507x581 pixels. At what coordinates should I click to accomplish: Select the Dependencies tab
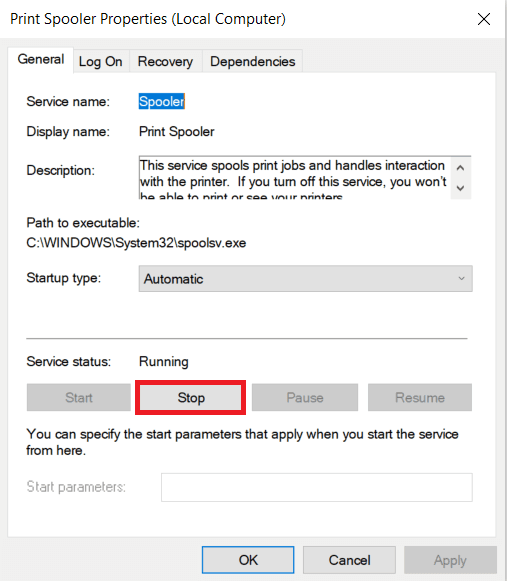252,62
